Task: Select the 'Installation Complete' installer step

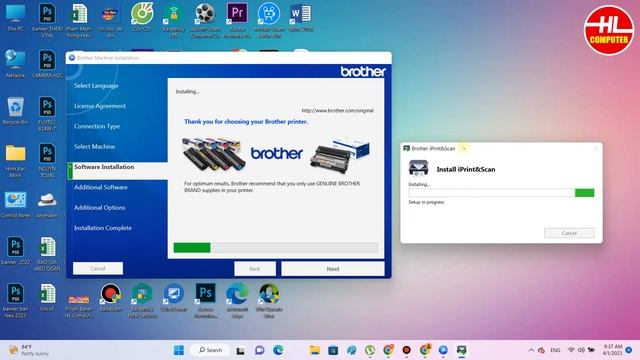Action: pos(103,228)
